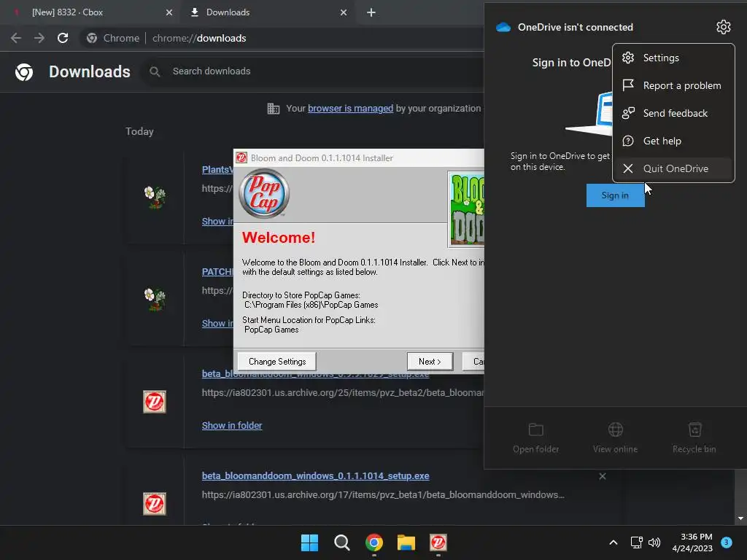
Task: Click PlantsV download file link
Action: [217, 169]
